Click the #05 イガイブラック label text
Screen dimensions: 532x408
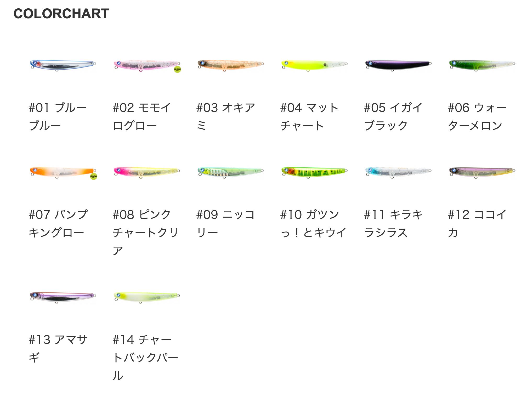pos(393,117)
